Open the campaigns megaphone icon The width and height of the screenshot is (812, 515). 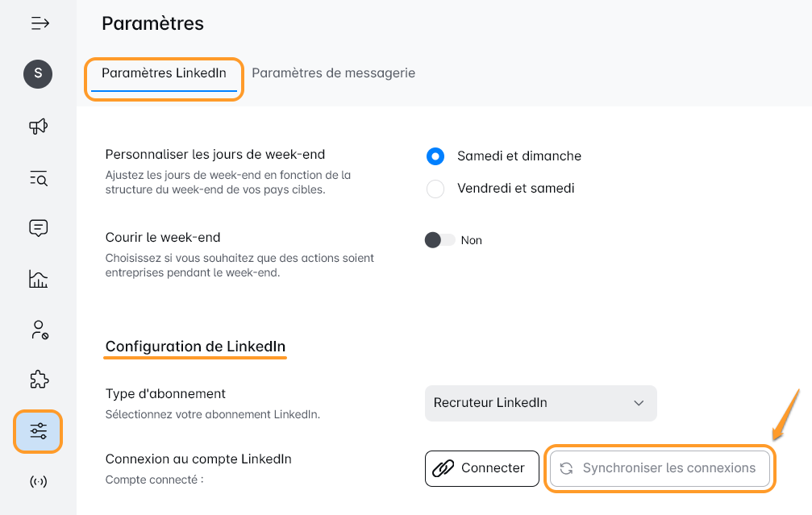coord(38,126)
